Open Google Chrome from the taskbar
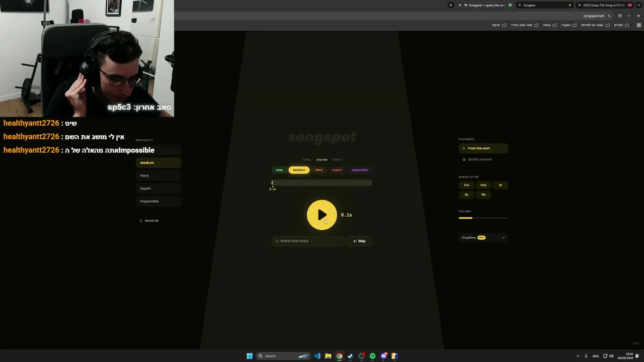This screenshot has width=644, height=362. (339, 356)
